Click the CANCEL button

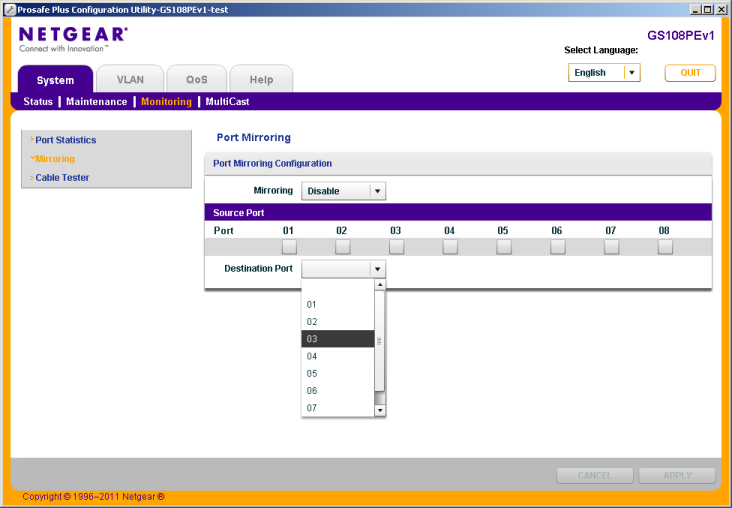(x=595, y=475)
